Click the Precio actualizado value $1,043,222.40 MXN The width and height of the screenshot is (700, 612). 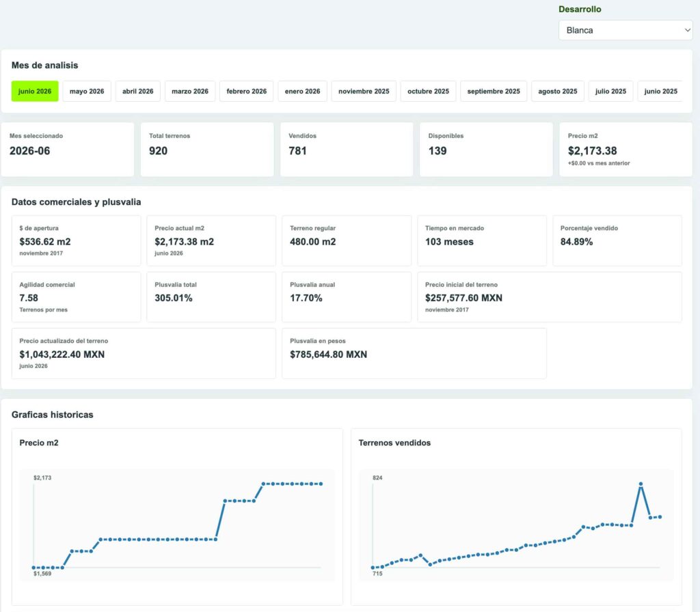(x=62, y=354)
